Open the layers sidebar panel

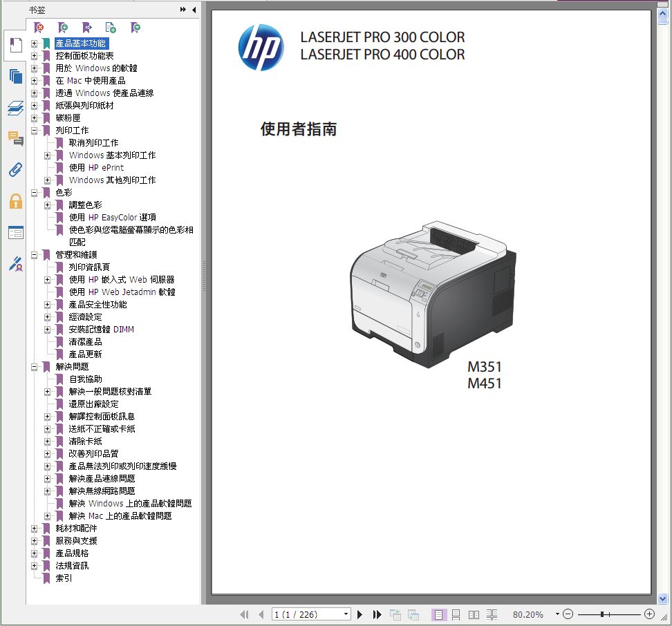pos(16,108)
